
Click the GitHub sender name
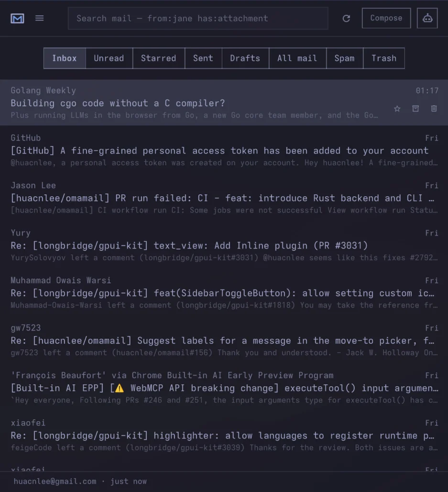pos(26,138)
